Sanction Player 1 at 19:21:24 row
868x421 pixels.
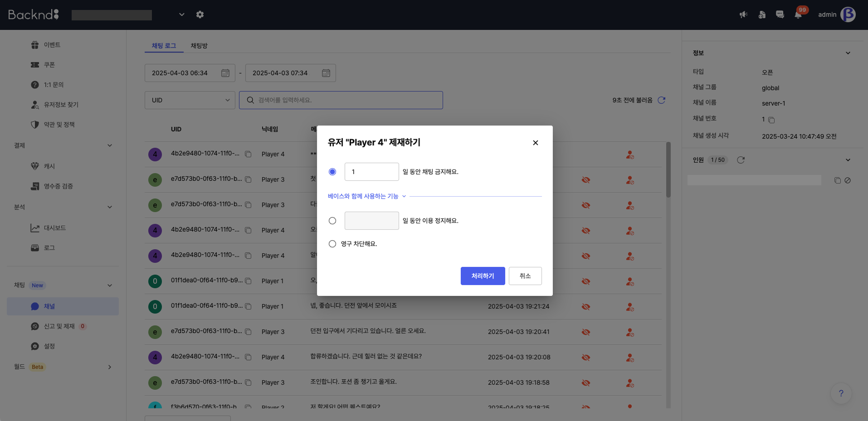(x=630, y=307)
